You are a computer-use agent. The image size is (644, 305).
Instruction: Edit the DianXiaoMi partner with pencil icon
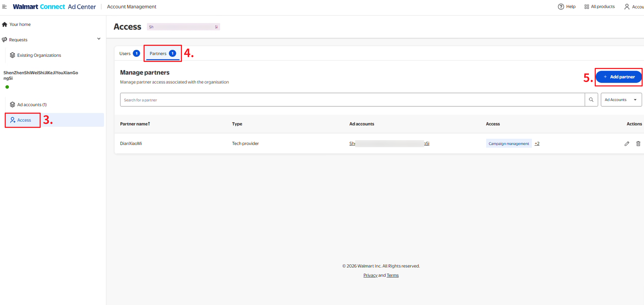point(627,144)
